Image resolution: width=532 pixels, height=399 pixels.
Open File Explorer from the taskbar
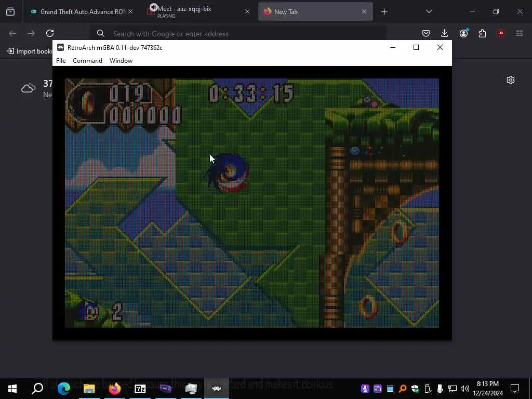coord(89,389)
